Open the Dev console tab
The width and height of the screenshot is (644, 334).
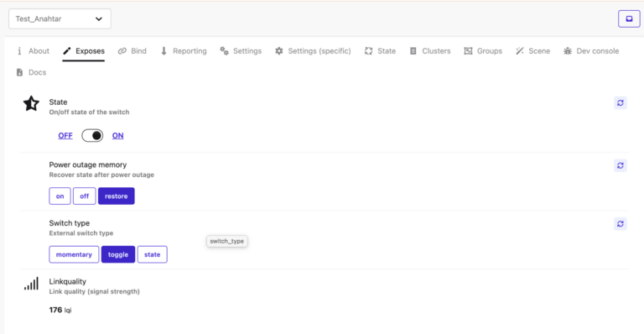click(x=591, y=51)
